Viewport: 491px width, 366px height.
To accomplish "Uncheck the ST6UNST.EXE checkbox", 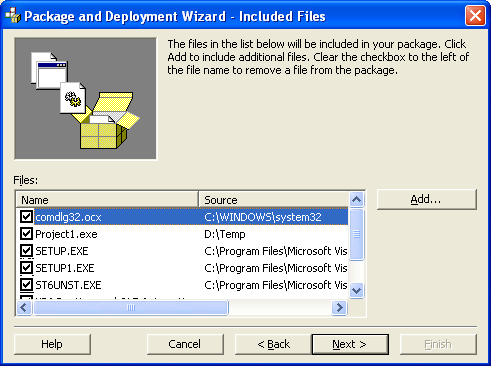I will (26, 285).
